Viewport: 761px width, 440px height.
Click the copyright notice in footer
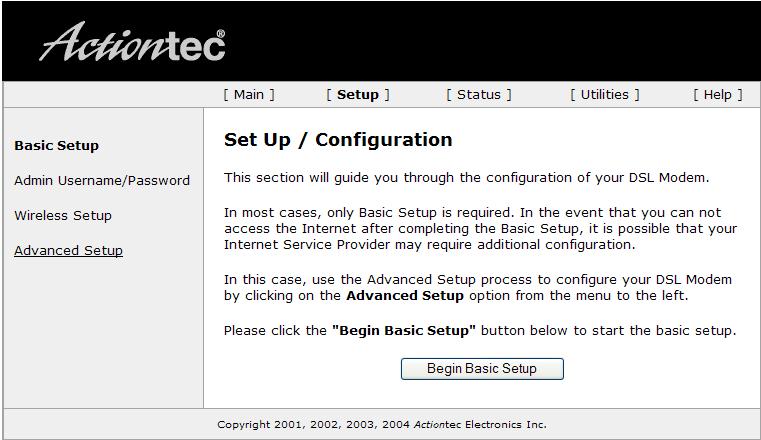pos(381,424)
